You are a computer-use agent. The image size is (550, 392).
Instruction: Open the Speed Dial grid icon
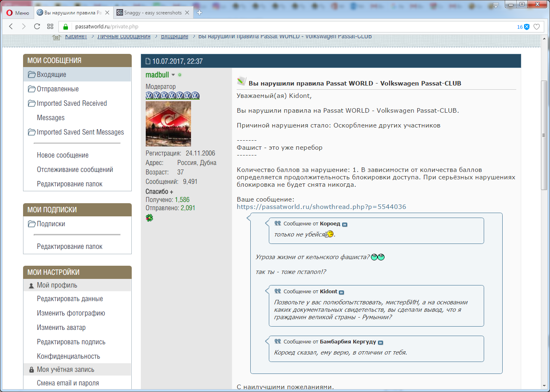pos(50,26)
